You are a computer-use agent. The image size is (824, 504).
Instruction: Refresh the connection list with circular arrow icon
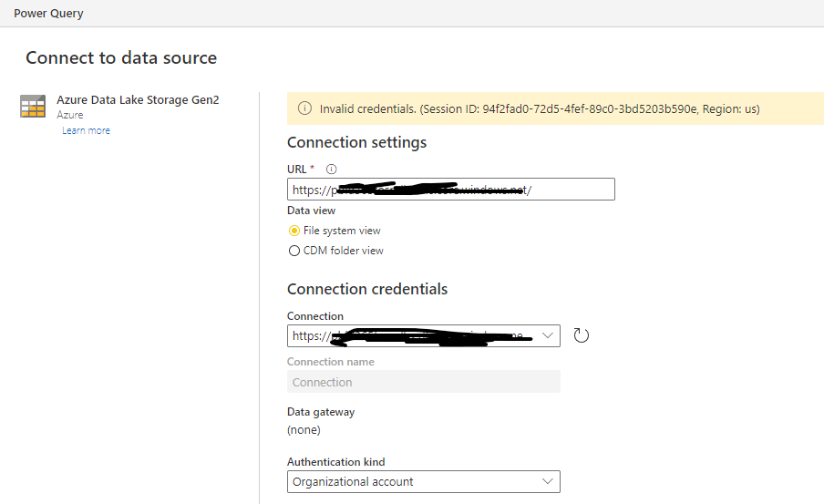pyautogui.click(x=581, y=335)
